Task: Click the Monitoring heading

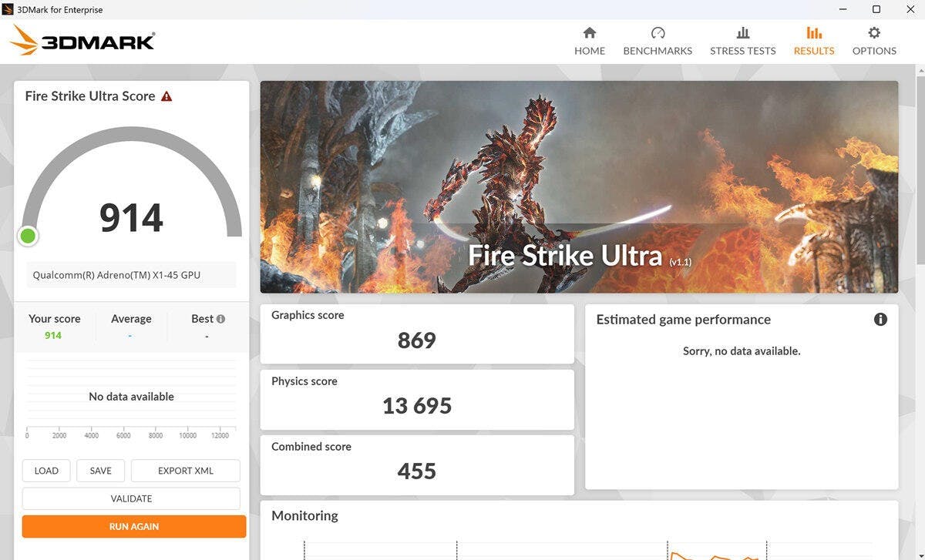Action: pos(304,515)
